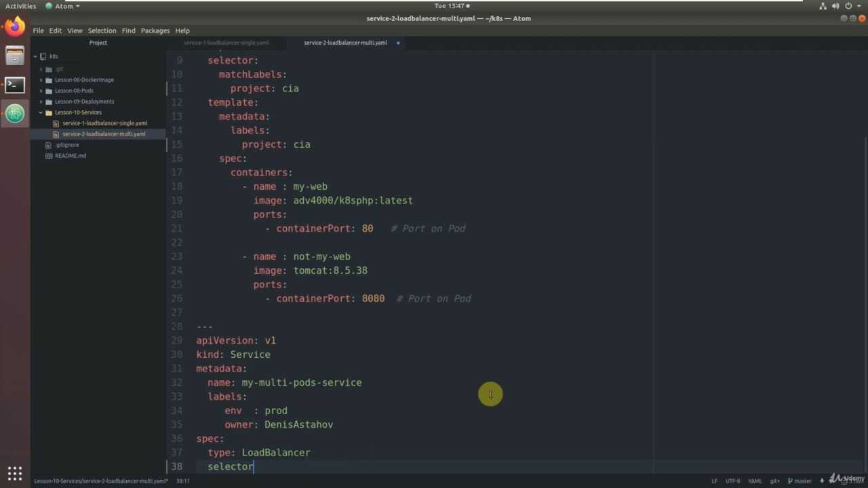The width and height of the screenshot is (868, 488).
Task: Click the 'type: LoadBalancer' text
Action: (259, 452)
